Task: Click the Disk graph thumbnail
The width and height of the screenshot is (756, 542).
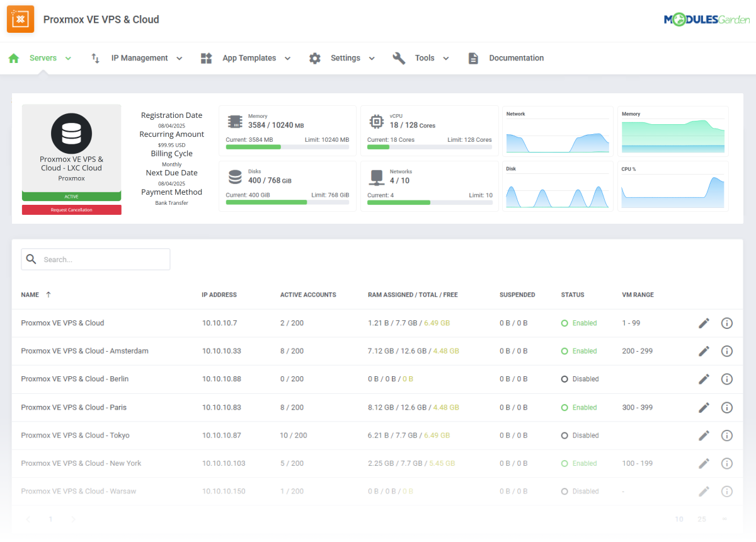Action: point(558,186)
